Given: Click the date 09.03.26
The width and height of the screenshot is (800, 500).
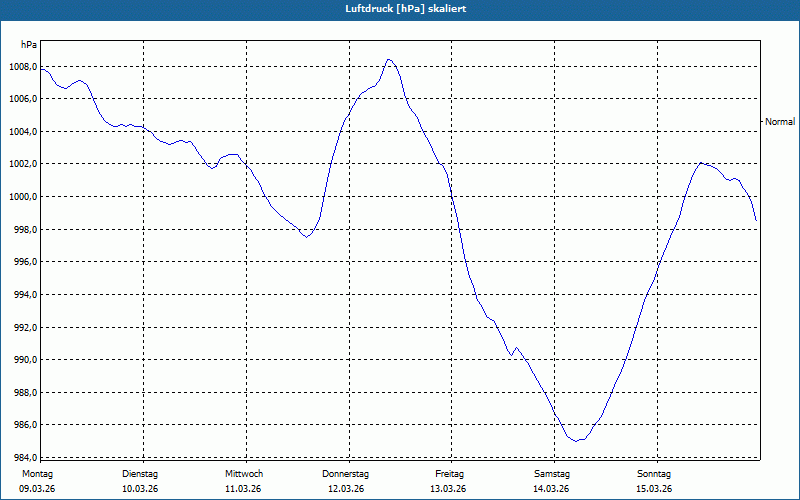Looking at the screenshot, I should coord(37,489).
